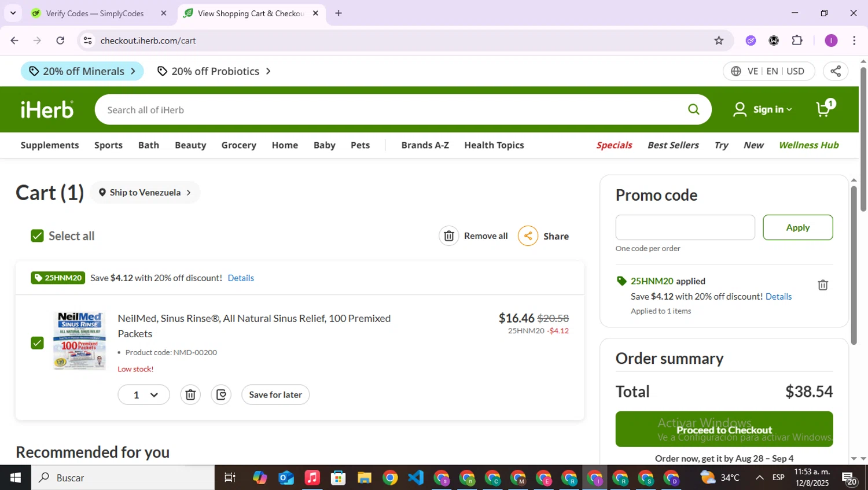Open Health Topics menu

click(x=494, y=145)
